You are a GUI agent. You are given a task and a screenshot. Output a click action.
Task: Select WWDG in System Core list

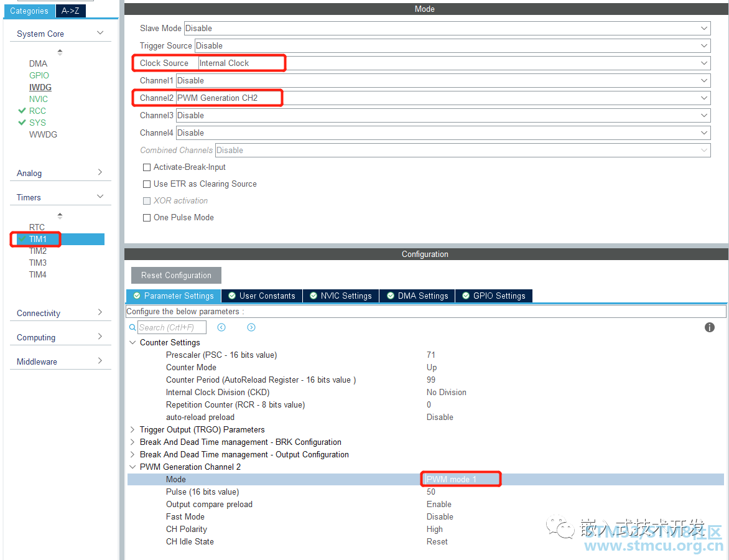[44, 134]
